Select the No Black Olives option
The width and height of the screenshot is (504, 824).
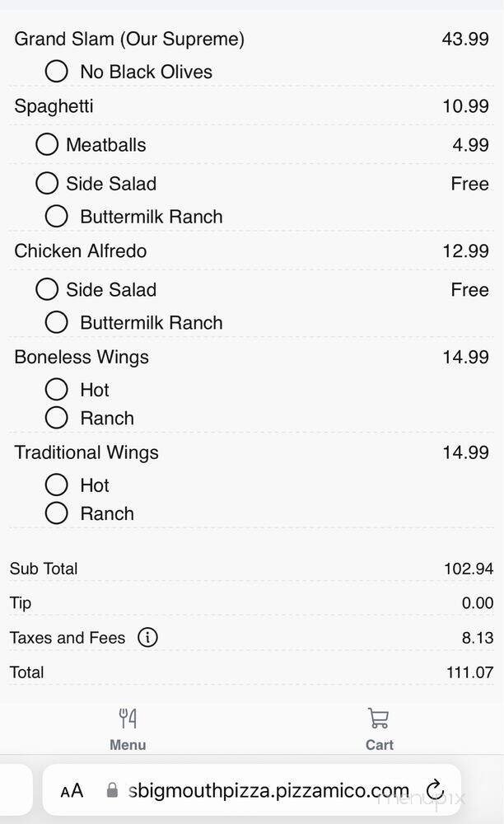[x=56, y=71]
